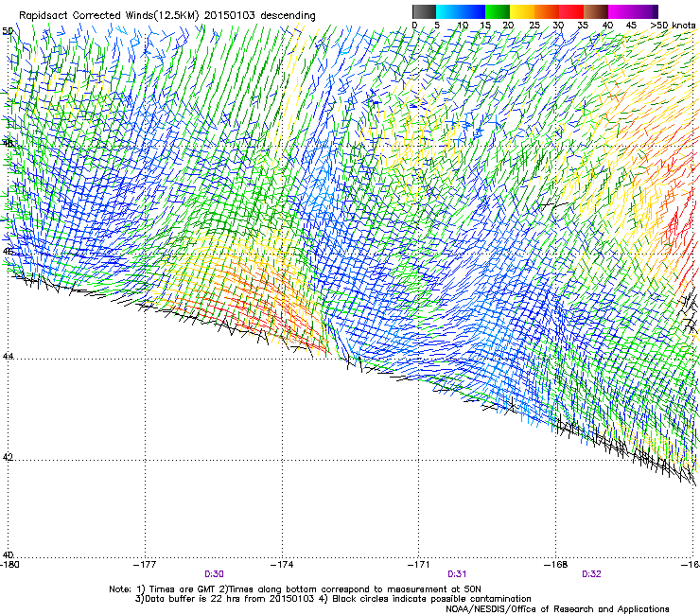Click the '40' legend tick label

(x=607, y=26)
